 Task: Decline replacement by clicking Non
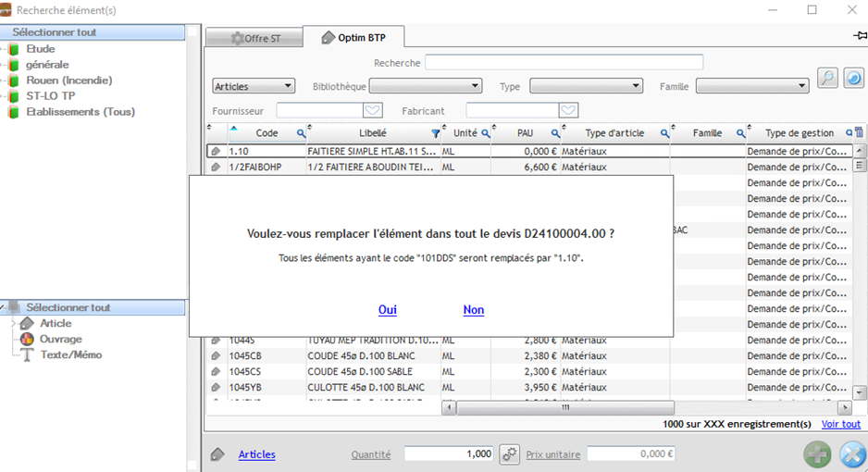click(x=473, y=310)
